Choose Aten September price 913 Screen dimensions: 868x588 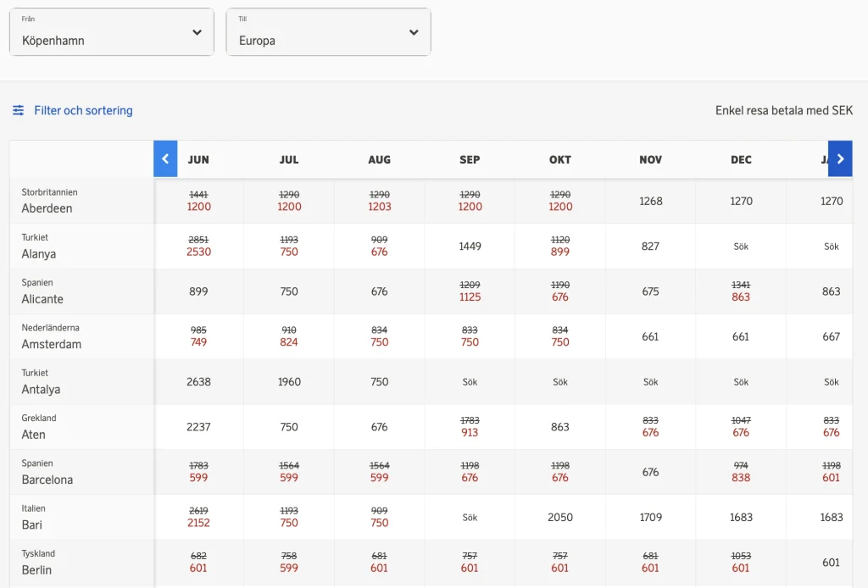pyautogui.click(x=470, y=433)
